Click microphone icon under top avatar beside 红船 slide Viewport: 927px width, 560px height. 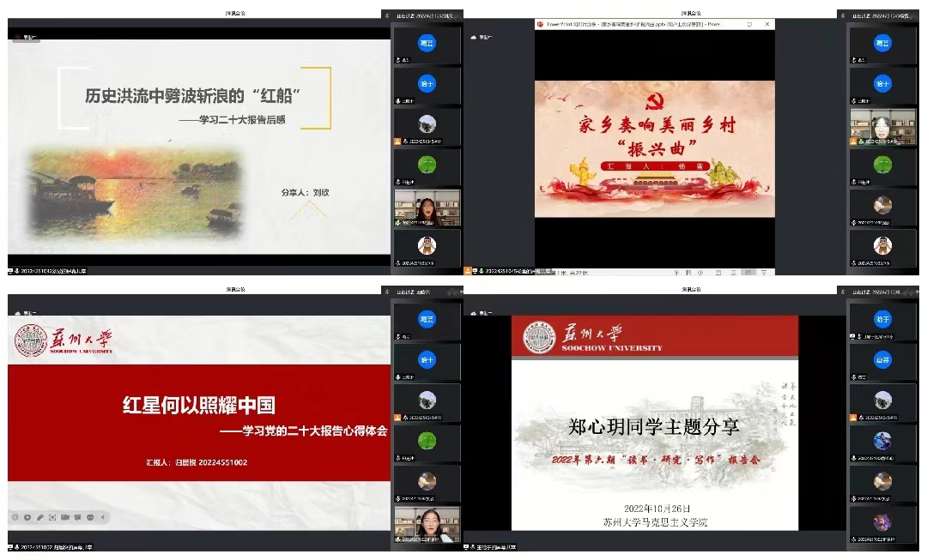[x=398, y=59]
